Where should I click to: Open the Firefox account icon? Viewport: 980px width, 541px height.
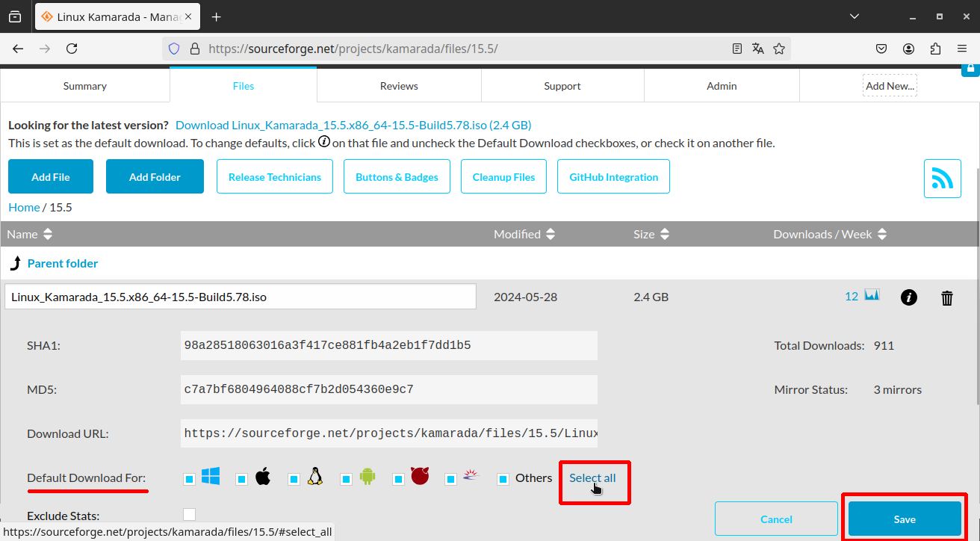pyautogui.click(x=908, y=49)
